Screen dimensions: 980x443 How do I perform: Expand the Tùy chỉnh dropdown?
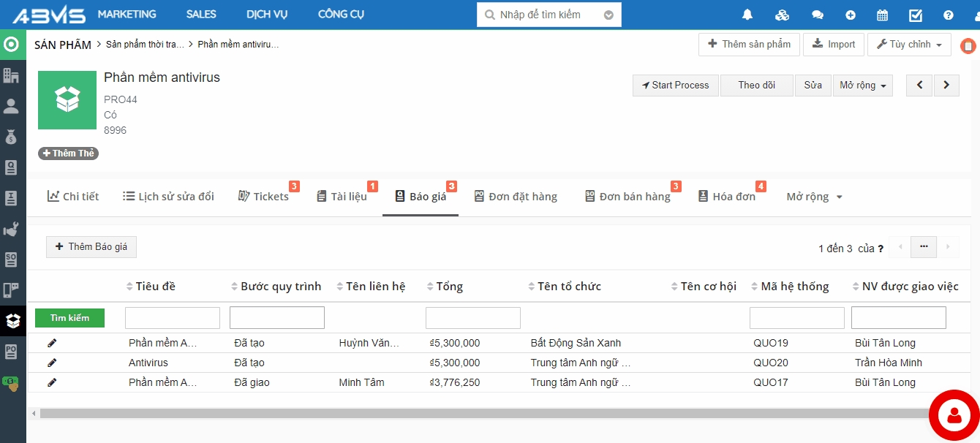[x=909, y=45]
